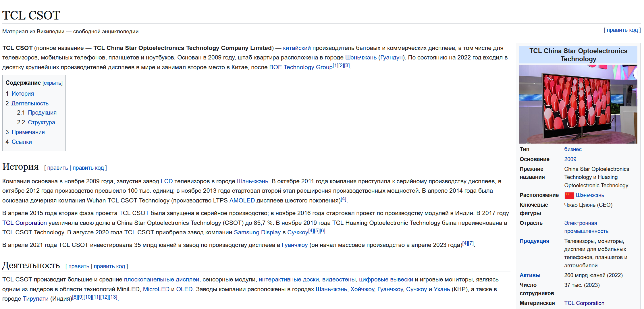
Task: Click footnote reference [2] in the intro
Action: tap(341, 65)
